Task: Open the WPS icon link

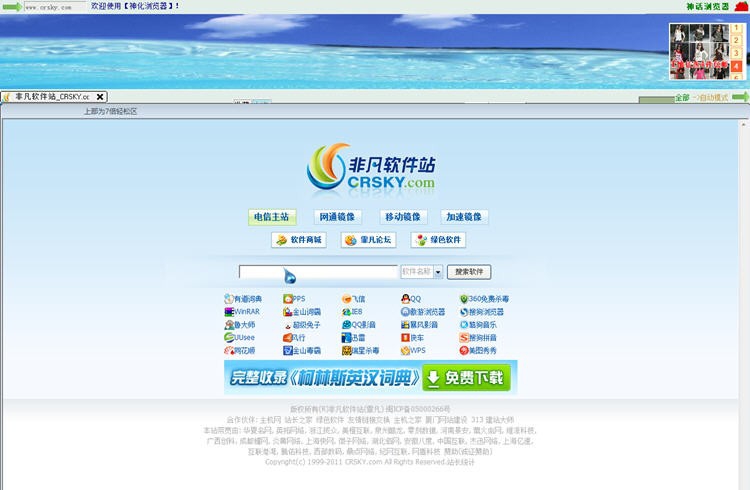Action: [x=413, y=351]
